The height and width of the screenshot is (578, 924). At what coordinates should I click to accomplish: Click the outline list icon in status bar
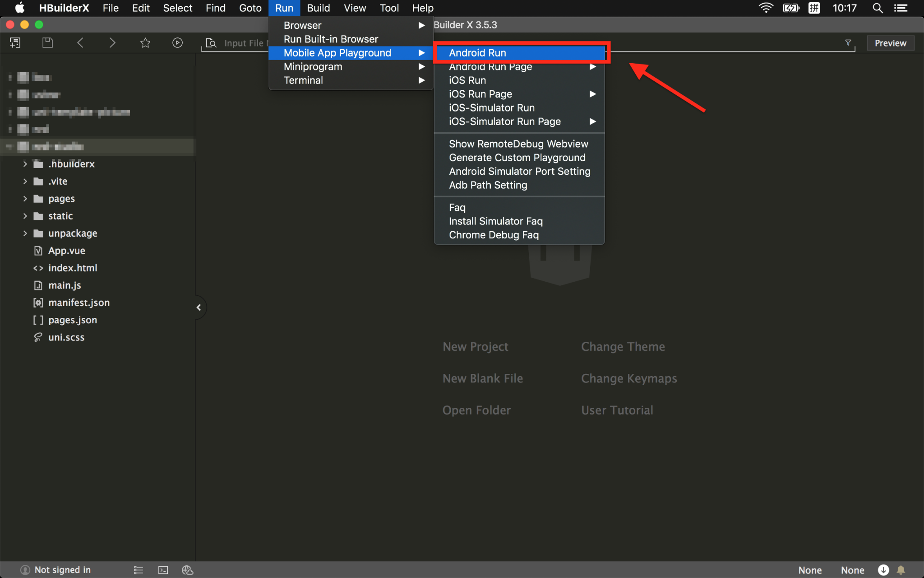(139, 570)
